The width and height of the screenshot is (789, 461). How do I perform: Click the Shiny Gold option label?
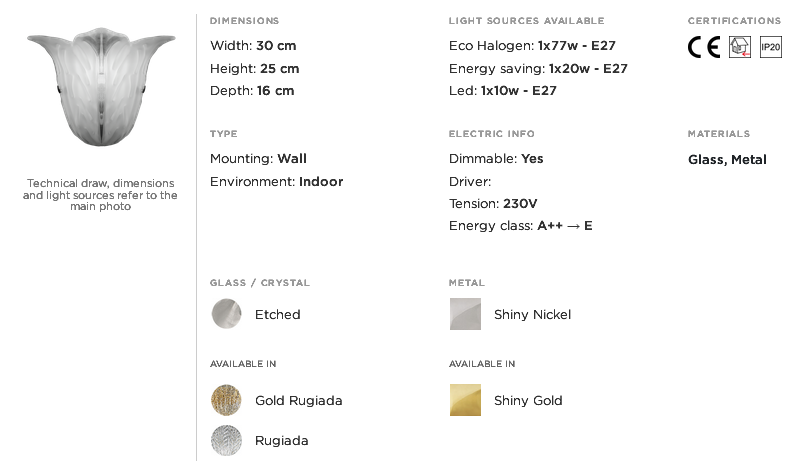tap(528, 401)
